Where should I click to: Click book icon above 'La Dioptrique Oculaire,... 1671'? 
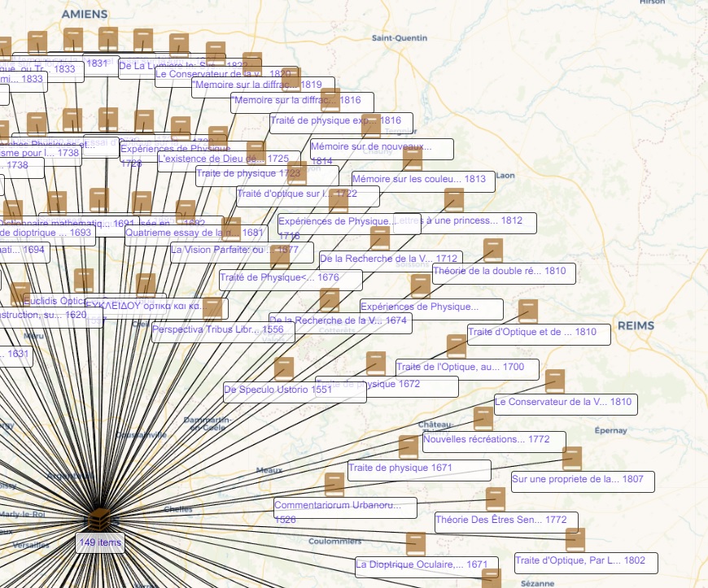point(416,544)
